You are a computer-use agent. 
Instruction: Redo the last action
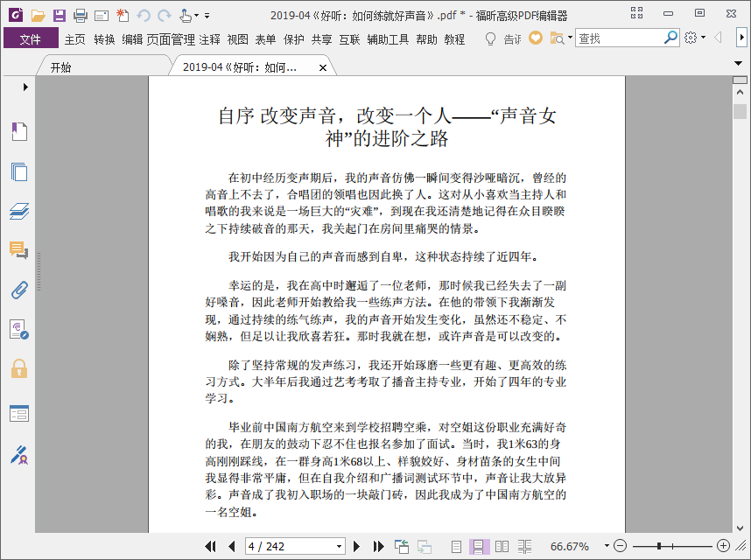point(165,16)
